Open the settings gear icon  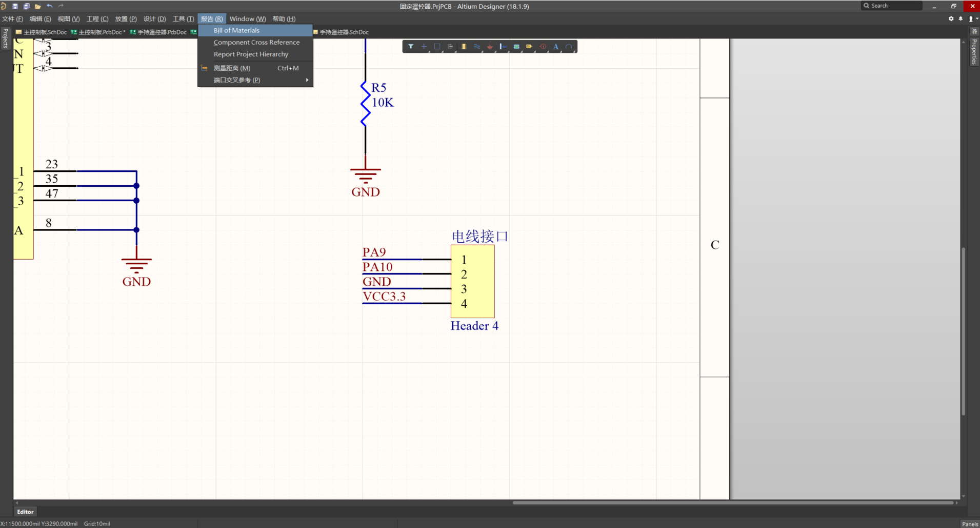pos(951,19)
